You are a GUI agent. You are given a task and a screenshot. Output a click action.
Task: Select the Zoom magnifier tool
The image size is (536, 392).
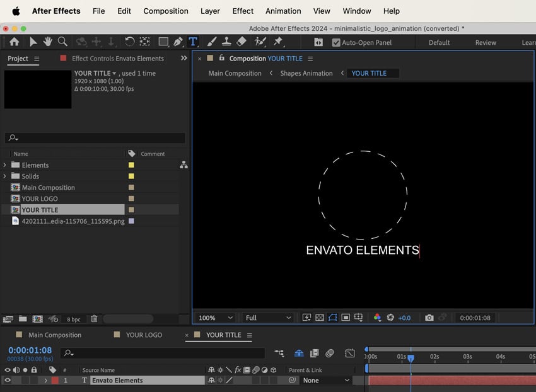coord(62,42)
